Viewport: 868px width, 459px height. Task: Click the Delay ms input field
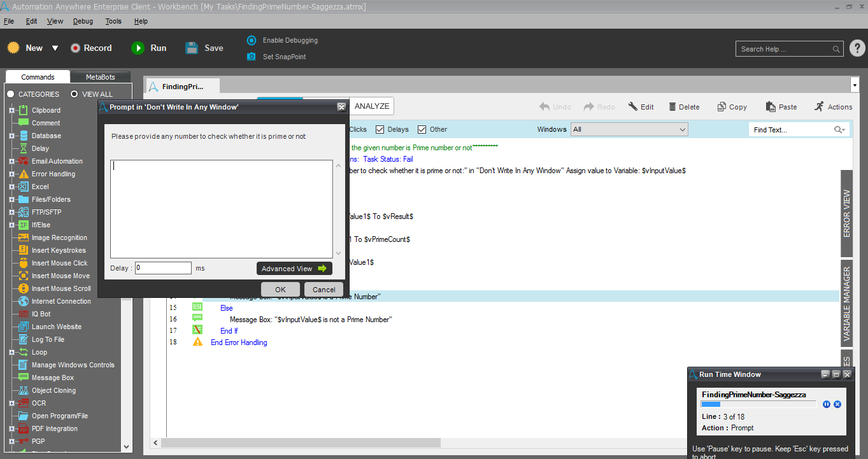pos(163,268)
